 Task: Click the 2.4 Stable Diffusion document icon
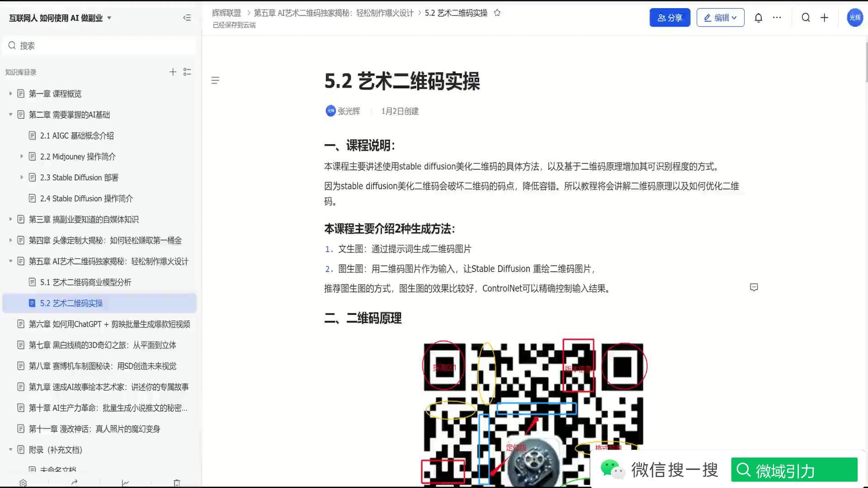tap(32, 198)
